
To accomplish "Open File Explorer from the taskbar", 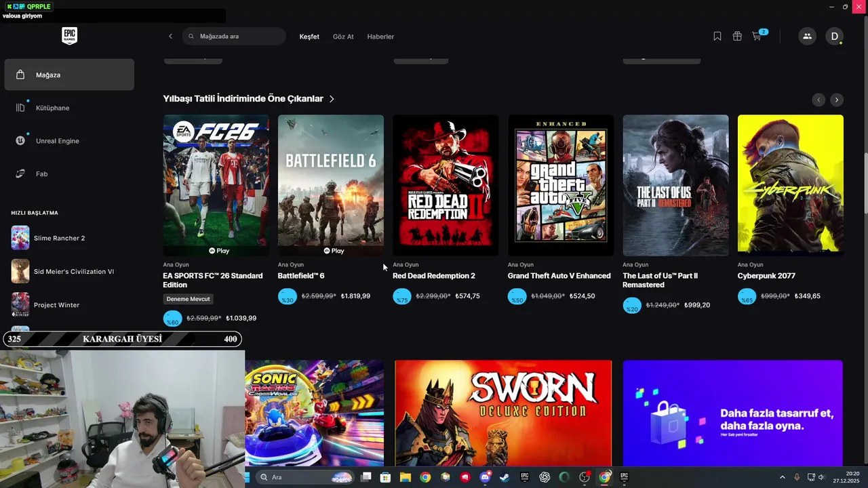I will click(406, 477).
